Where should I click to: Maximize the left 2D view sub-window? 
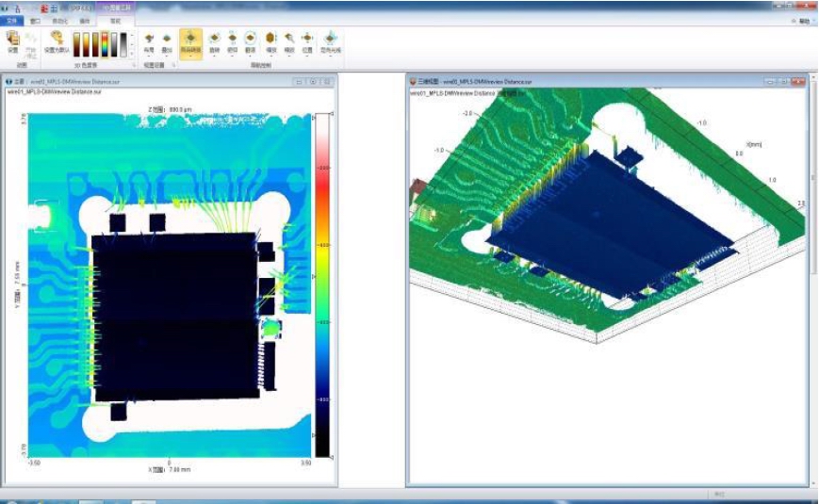click(x=313, y=81)
